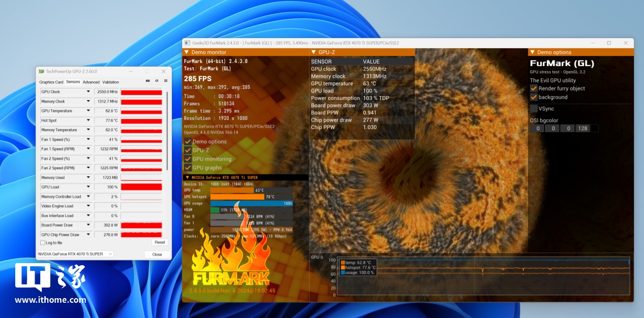
Task: Collapse the Demo monitor panel triangle
Action: click(187, 52)
